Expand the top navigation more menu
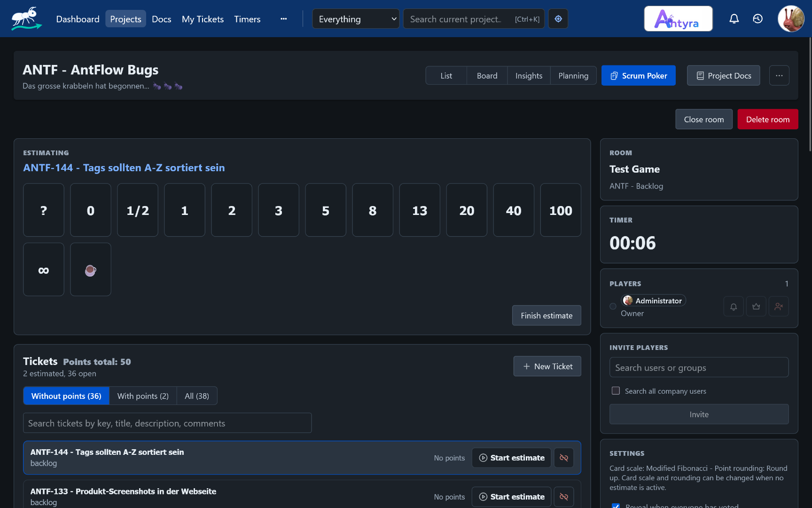 coord(283,19)
